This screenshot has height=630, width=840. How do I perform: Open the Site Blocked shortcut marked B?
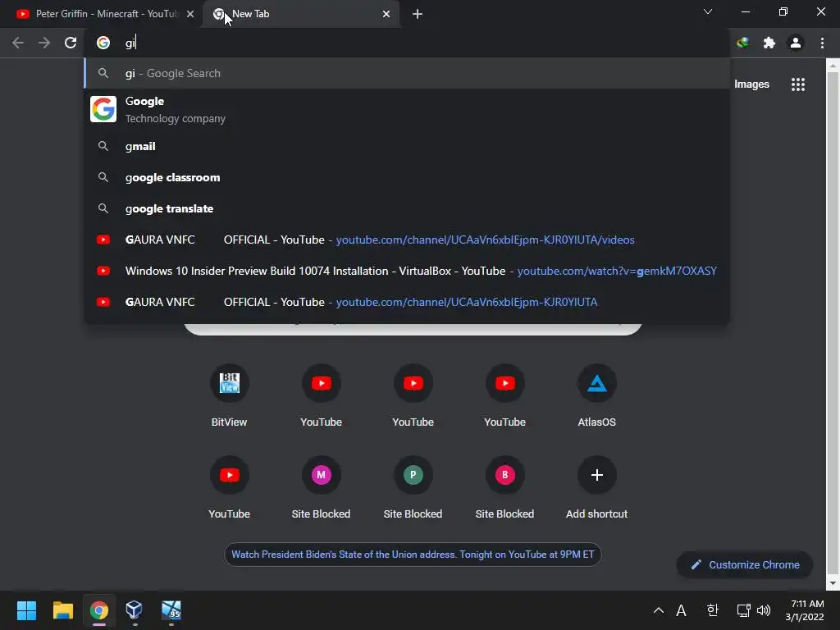(504, 487)
